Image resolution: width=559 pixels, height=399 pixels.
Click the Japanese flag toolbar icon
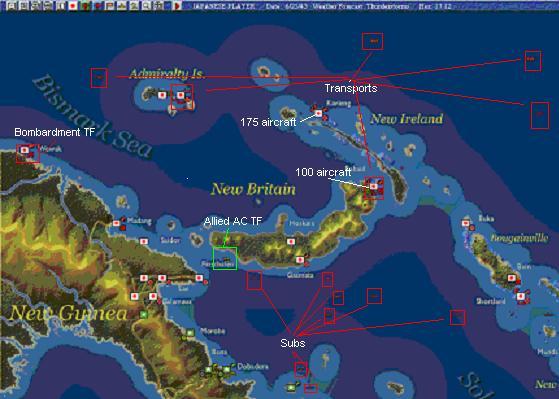point(73,6)
